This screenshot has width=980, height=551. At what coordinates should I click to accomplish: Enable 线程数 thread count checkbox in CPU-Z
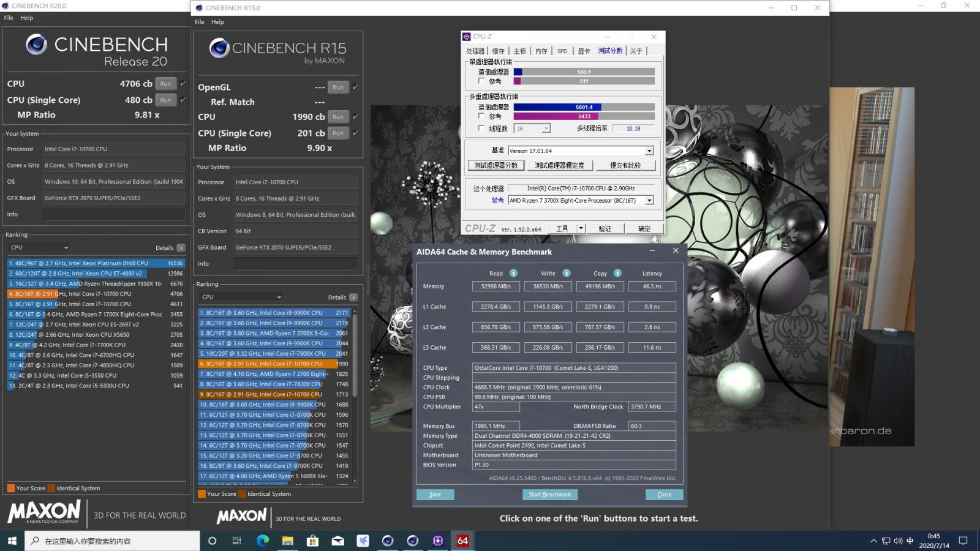(481, 128)
